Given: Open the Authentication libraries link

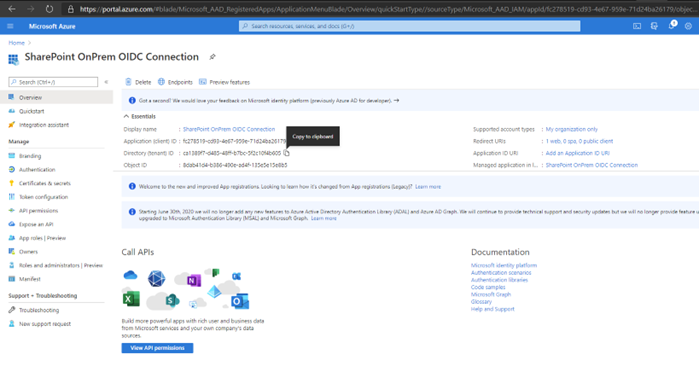Looking at the screenshot, I should [x=499, y=280].
